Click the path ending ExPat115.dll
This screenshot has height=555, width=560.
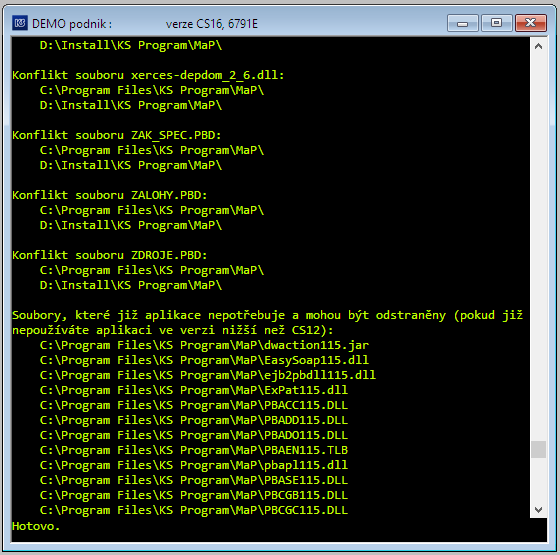coord(194,390)
